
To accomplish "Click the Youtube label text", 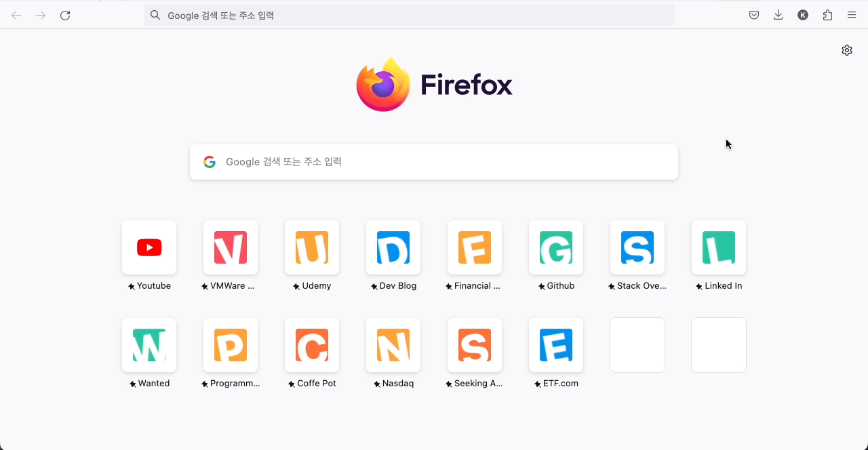I will click(x=154, y=286).
